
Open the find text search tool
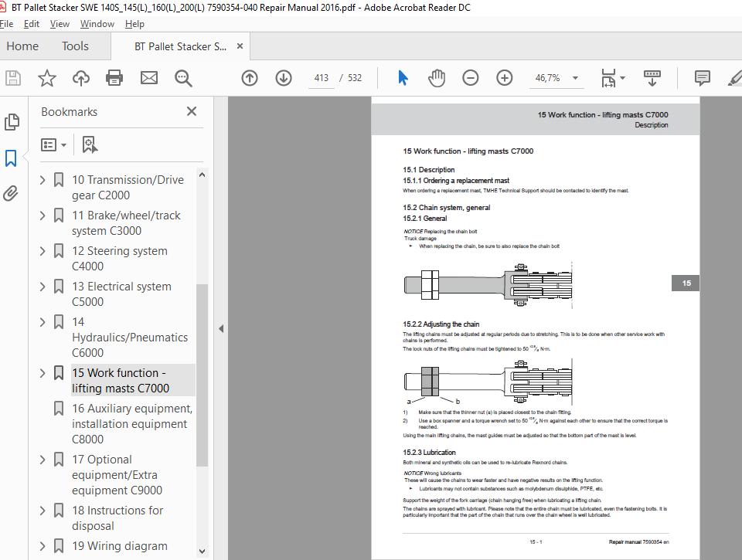tap(183, 78)
